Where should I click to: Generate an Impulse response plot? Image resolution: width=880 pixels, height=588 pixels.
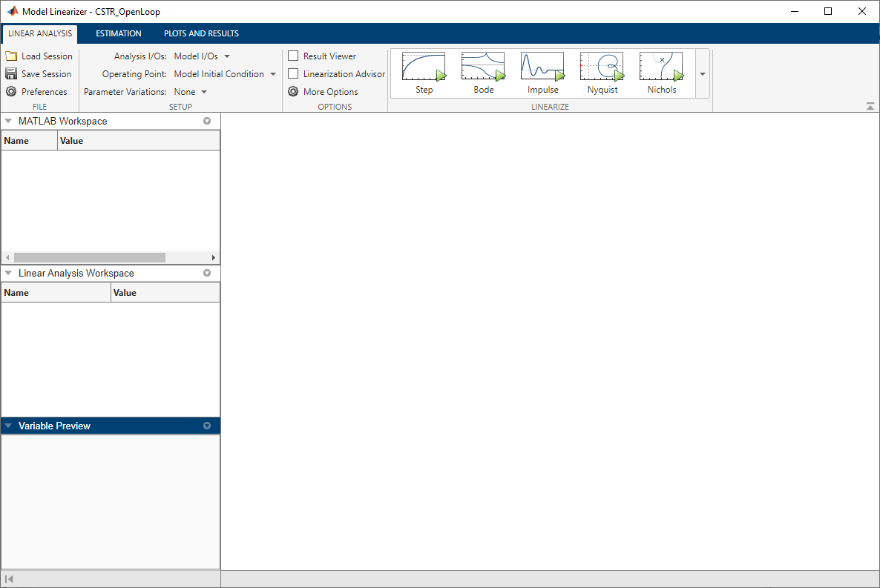(542, 70)
